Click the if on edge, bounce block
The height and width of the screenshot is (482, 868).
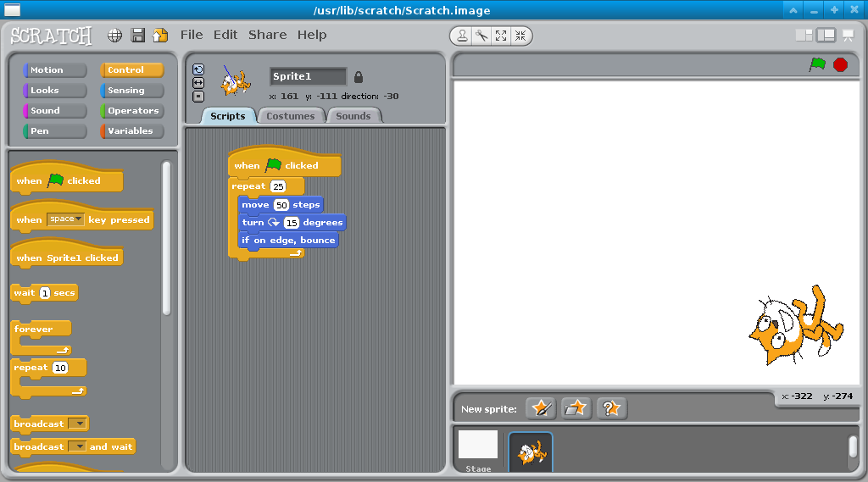[288, 241]
